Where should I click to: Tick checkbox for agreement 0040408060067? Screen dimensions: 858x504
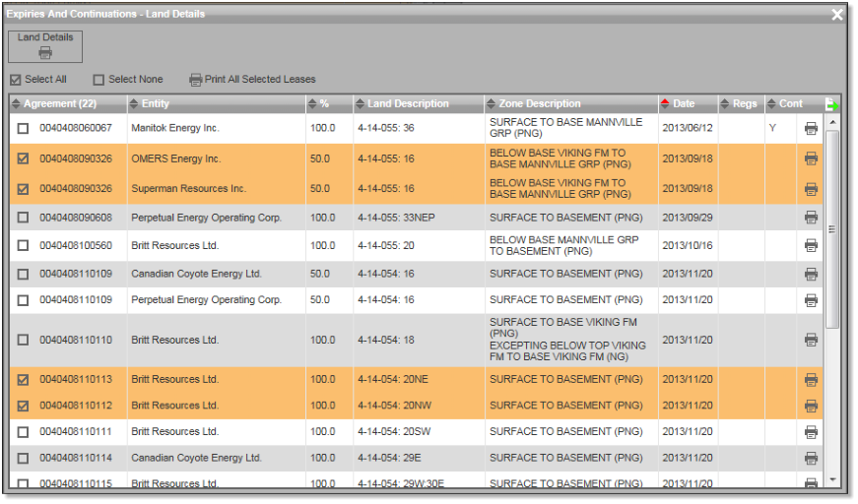[23, 128]
